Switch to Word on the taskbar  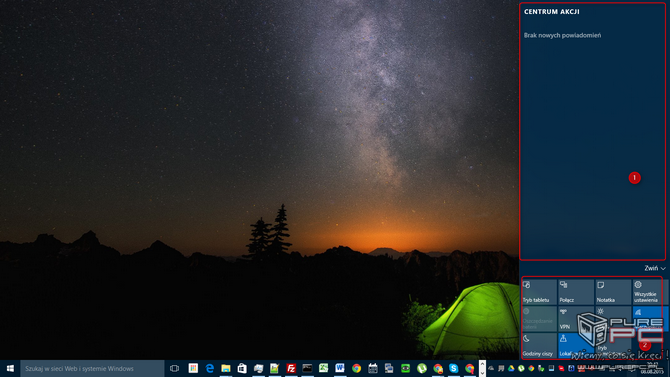coord(340,368)
